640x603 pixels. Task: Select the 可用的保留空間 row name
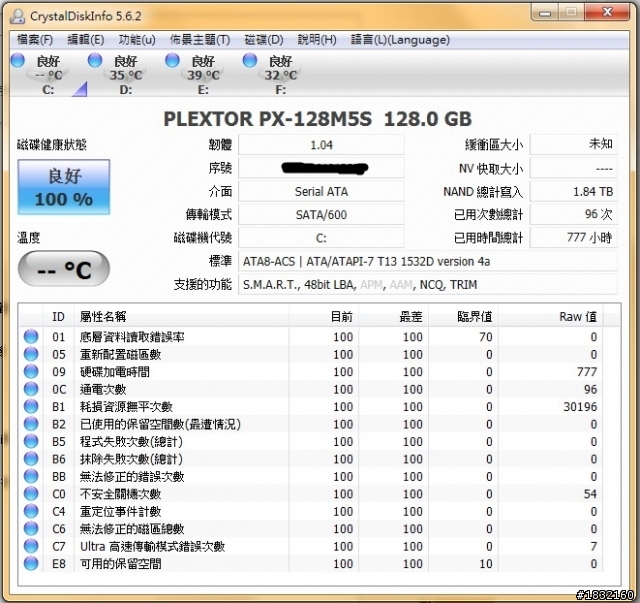point(120,564)
